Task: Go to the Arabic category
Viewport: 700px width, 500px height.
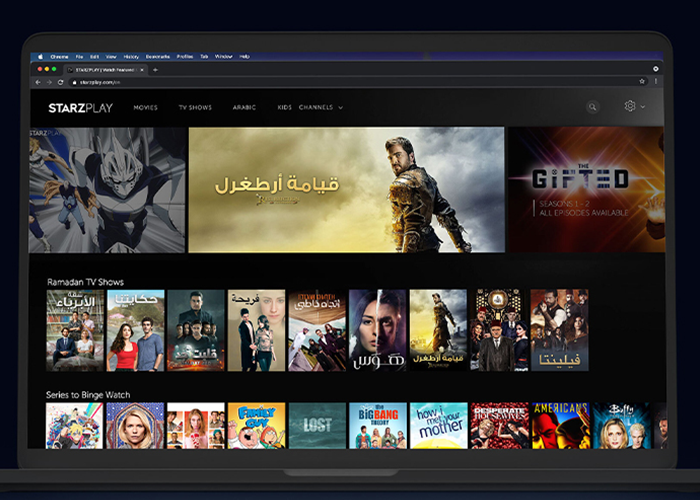Action: [244, 107]
